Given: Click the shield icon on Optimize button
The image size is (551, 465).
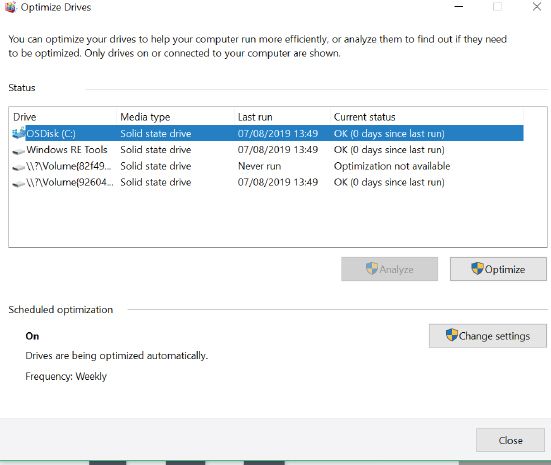Looking at the screenshot, I should pos(477,269).
